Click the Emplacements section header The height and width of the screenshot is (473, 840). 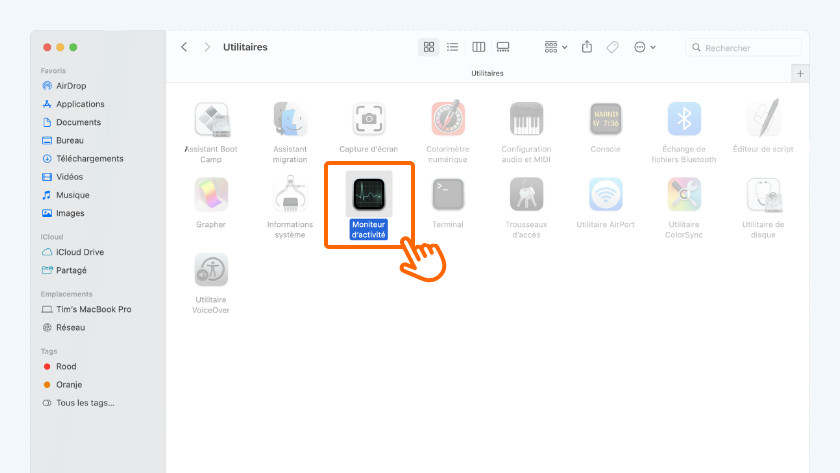[66, 294]
